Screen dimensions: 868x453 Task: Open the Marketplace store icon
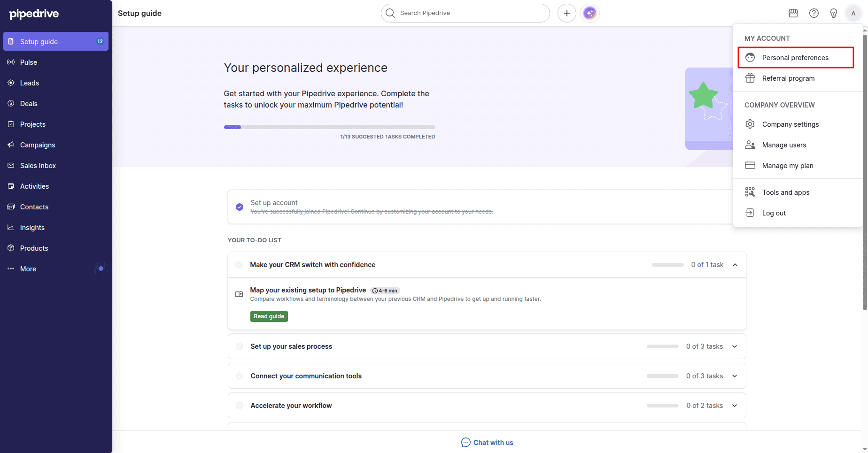[x=793, y=13]
